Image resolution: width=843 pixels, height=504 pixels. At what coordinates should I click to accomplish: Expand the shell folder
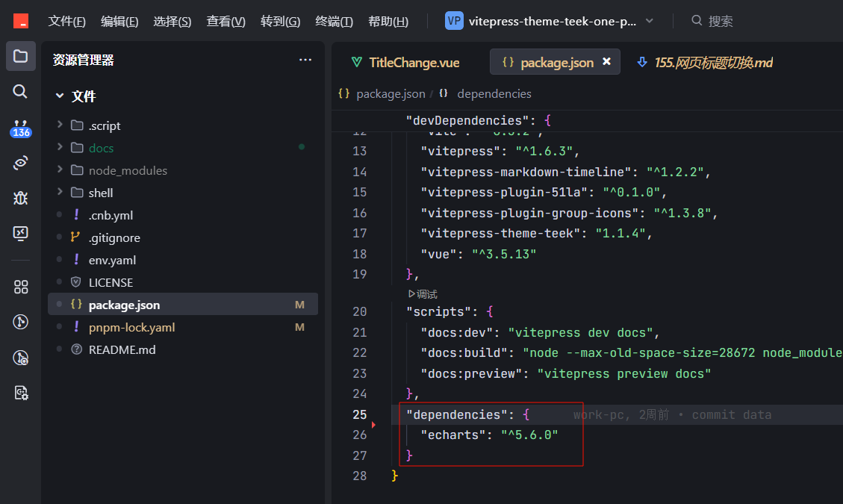coord(60,192)
